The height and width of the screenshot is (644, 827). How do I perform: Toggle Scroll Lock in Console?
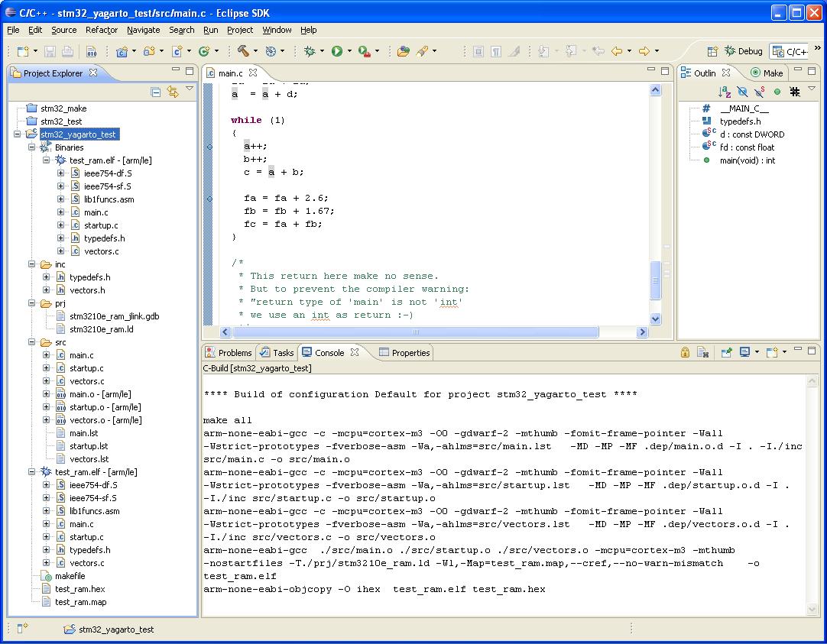point(685,352)
